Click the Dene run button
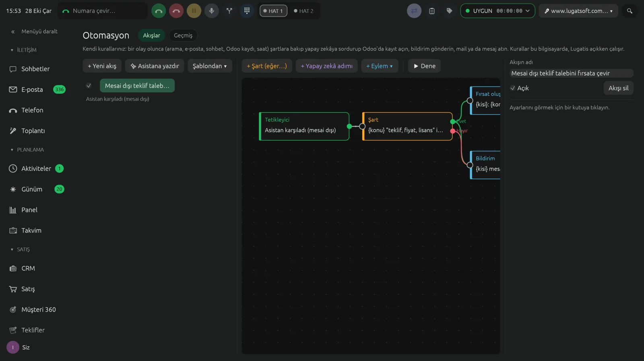Viewport: 644px width, 361px height. [x=425, y=66]
